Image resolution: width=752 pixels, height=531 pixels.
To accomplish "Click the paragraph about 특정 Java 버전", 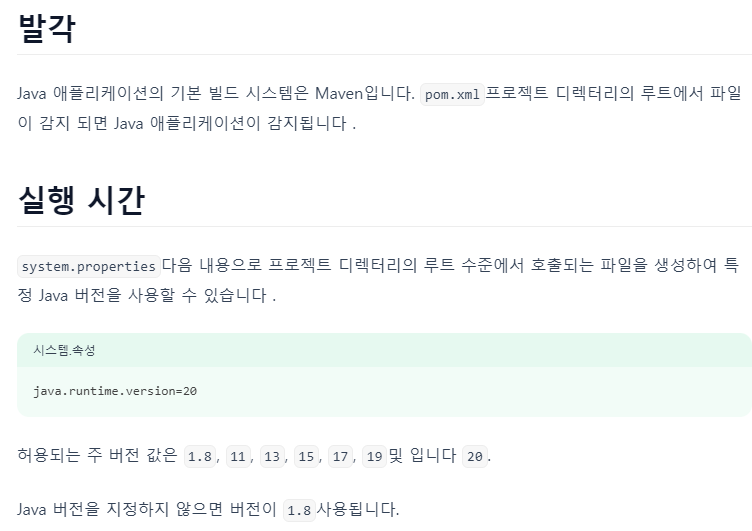I will pyautogui.click(x=378, y=280).
